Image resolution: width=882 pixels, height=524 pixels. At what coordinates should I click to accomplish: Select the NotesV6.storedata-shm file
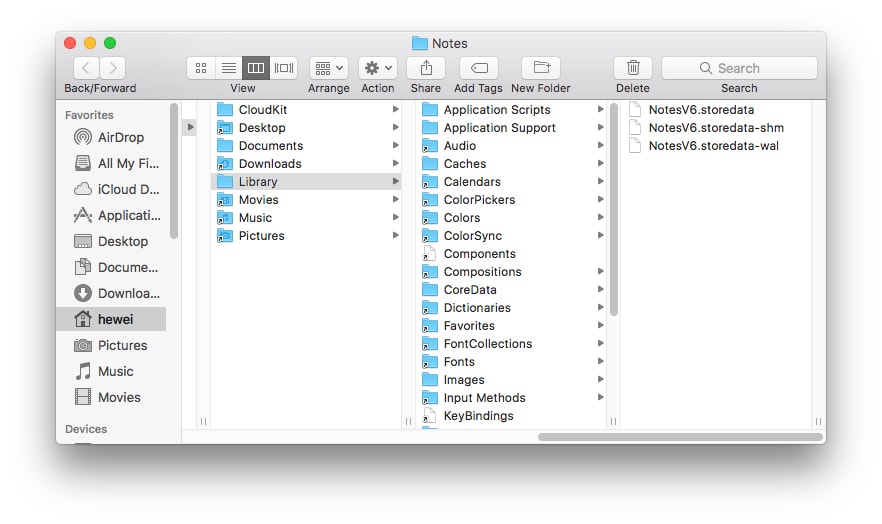coord(716,128)
